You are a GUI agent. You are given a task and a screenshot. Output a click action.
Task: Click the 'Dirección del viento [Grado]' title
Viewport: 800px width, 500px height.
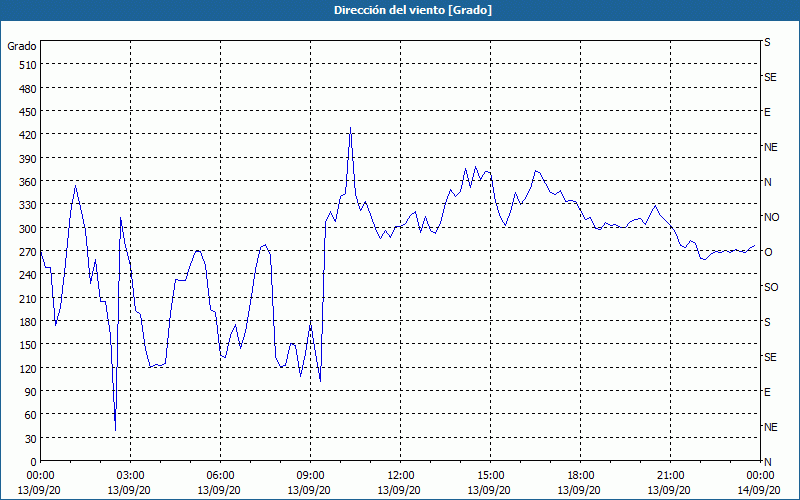[x=413, y=10]
